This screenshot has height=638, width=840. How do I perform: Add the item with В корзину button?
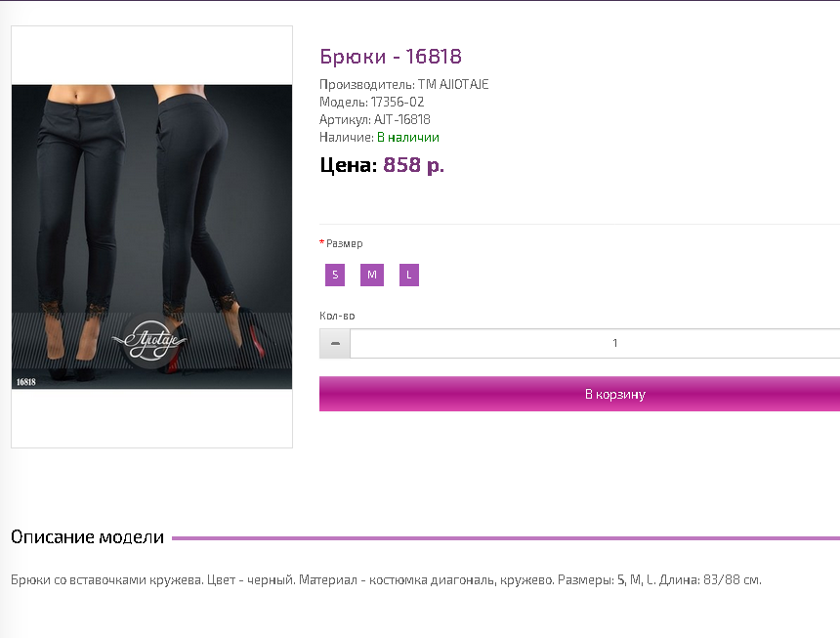tap(579, 394)
